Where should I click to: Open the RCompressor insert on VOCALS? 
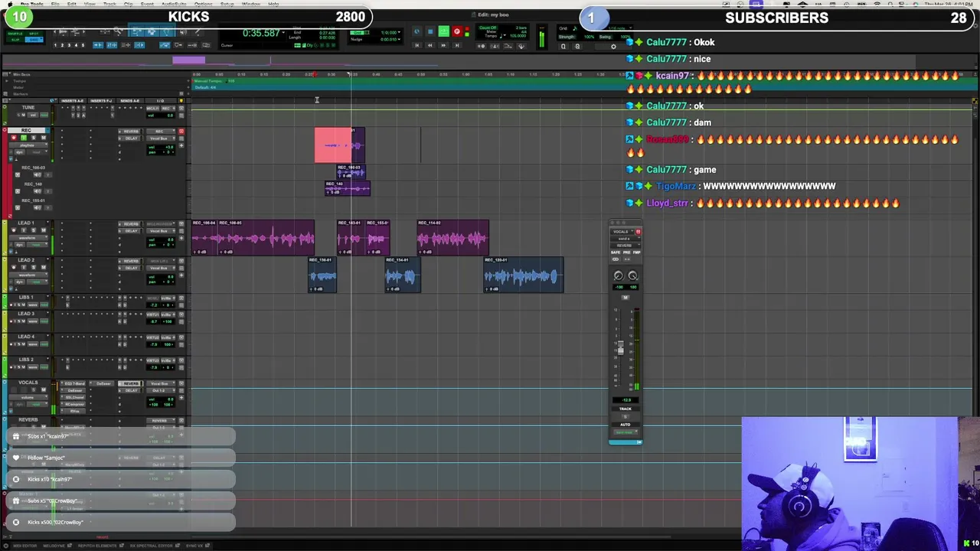(x=73, y=404)
